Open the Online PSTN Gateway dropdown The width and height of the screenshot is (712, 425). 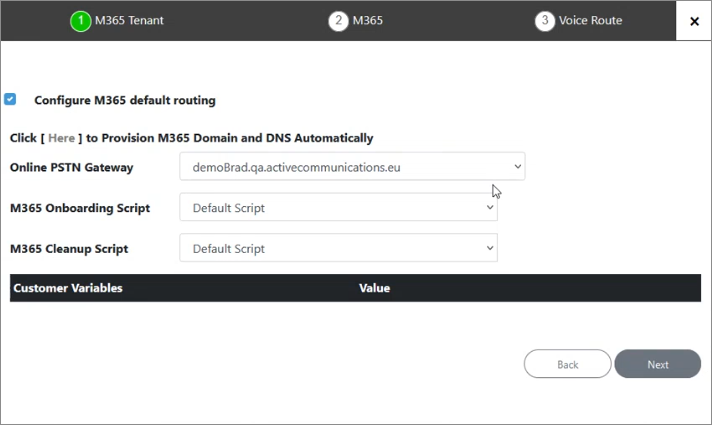coord(352,167)
